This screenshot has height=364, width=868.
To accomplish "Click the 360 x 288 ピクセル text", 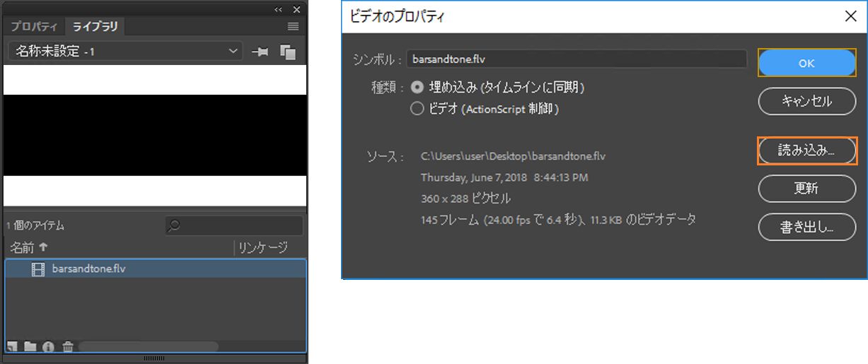I will 465,199.
